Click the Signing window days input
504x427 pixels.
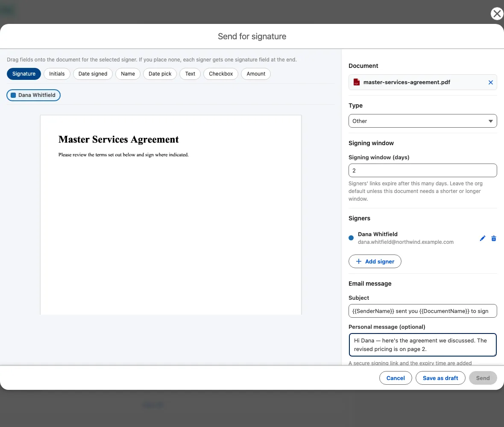click(423, 170)
